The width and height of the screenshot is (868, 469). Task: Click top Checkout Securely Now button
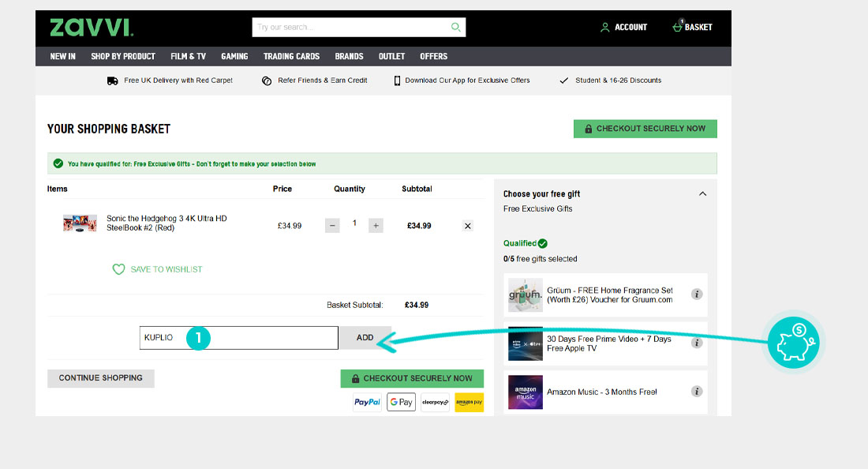[645, 129]
